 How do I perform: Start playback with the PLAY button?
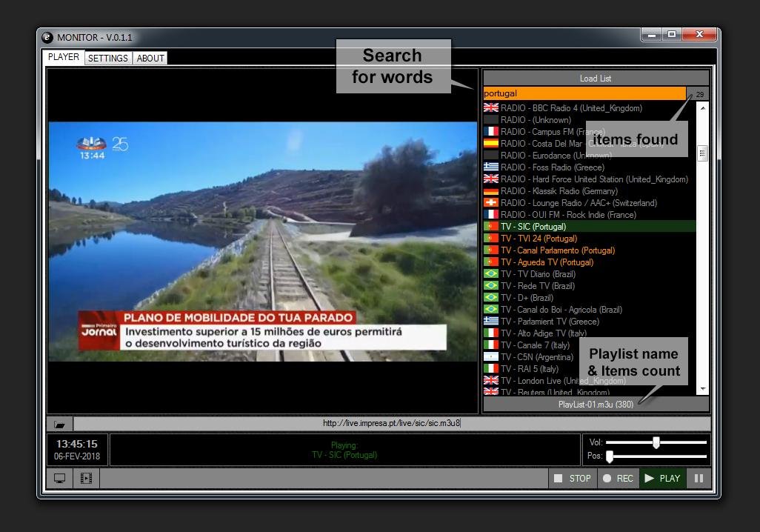point(661,478)
